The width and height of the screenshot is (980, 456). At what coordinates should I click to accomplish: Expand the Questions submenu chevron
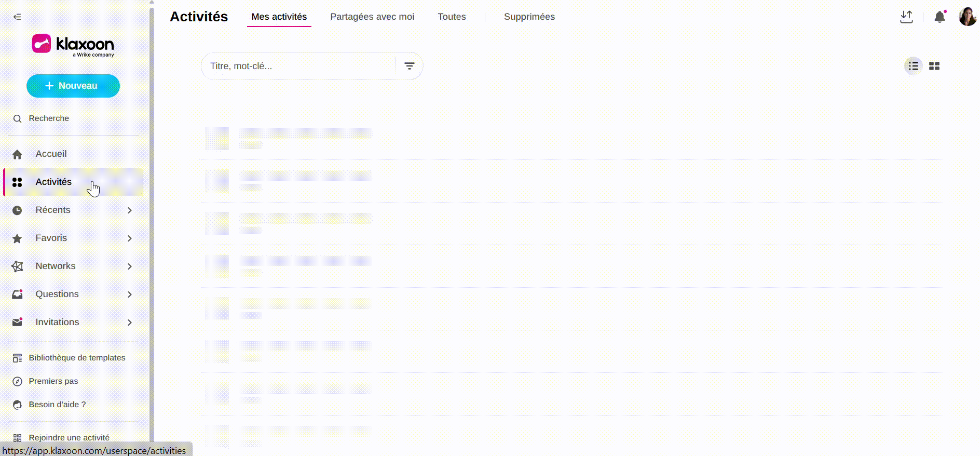pyautogui.click(x=130, y=294)
